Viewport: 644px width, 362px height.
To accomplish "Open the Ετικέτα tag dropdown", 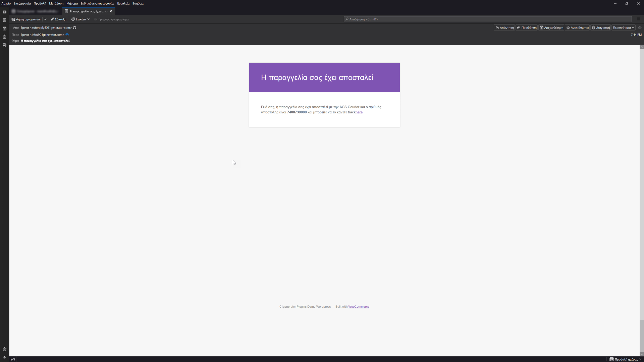I will pyautogui.click(x=81, y=19).
